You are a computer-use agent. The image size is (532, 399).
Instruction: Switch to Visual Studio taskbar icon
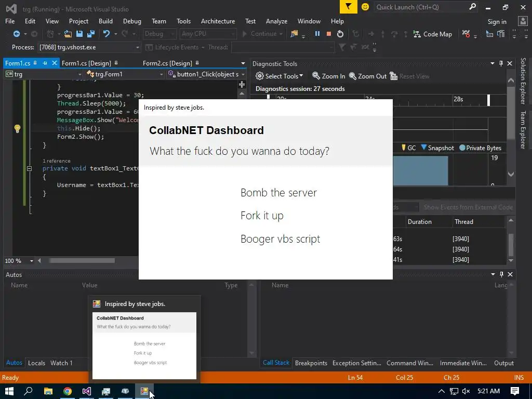(x=87, y=391)
